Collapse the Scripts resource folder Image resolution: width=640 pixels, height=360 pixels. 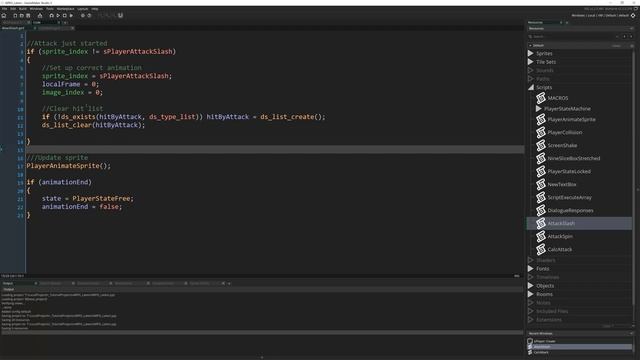click(x=531, y=87)
